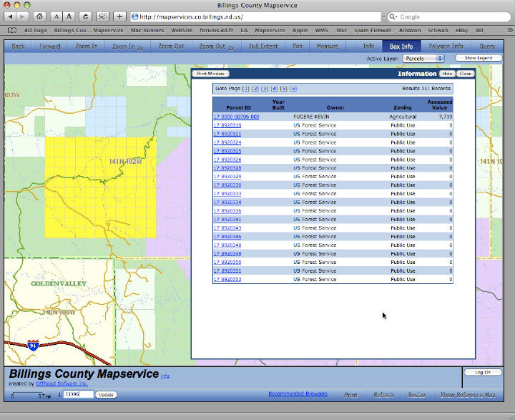Viewport: 515px width, 420px height.
Task: Open the Active Layer Parcels dropdown
Action: pos(423,59)
